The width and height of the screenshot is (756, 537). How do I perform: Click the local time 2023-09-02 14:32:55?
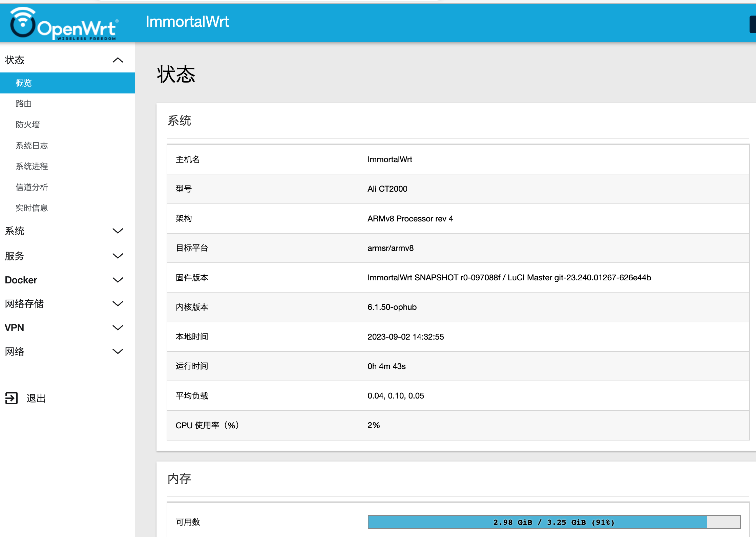406,337
